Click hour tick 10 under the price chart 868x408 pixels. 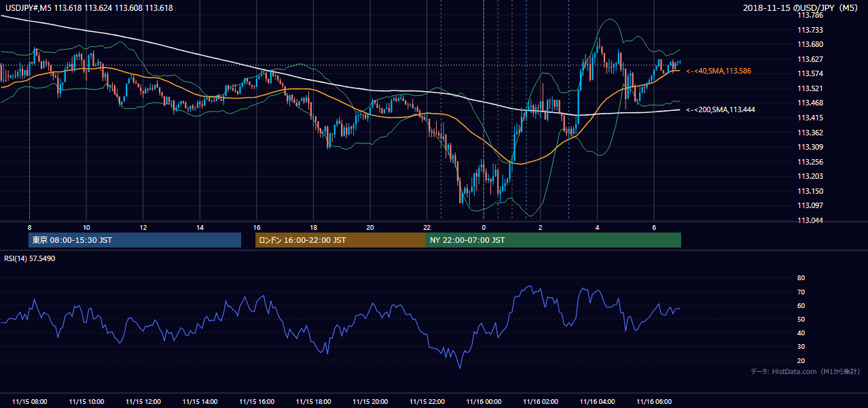click(86, 227)
